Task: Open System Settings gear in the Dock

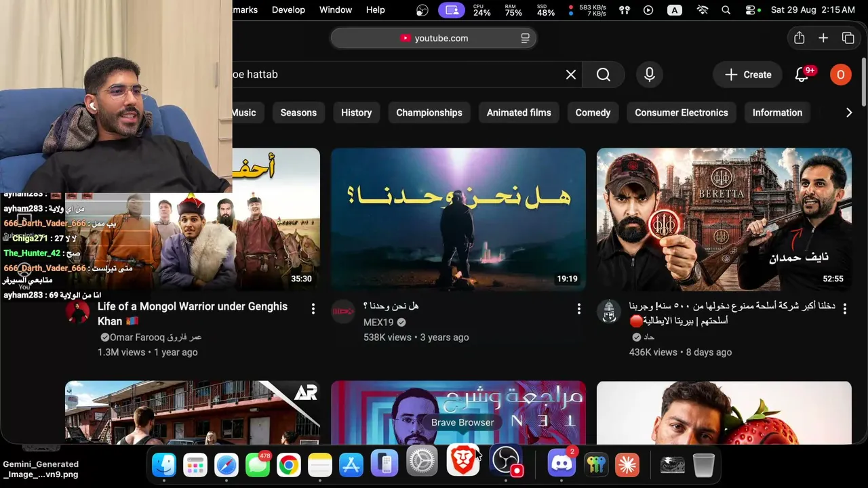Action: 422,462
